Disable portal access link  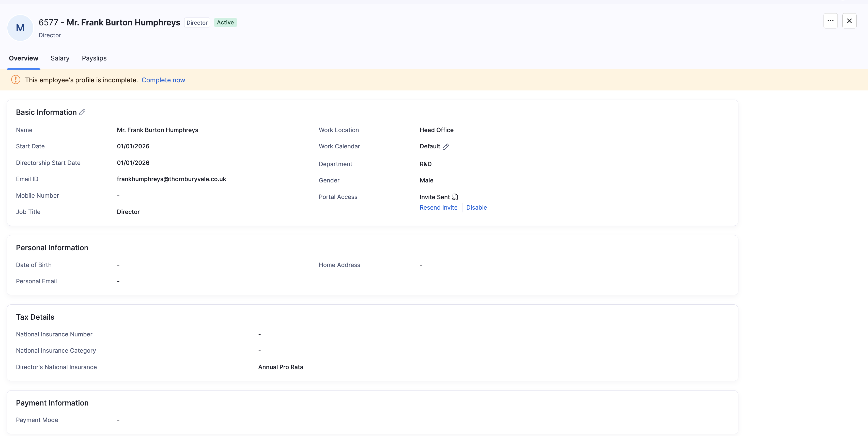(x=476, y=208)
